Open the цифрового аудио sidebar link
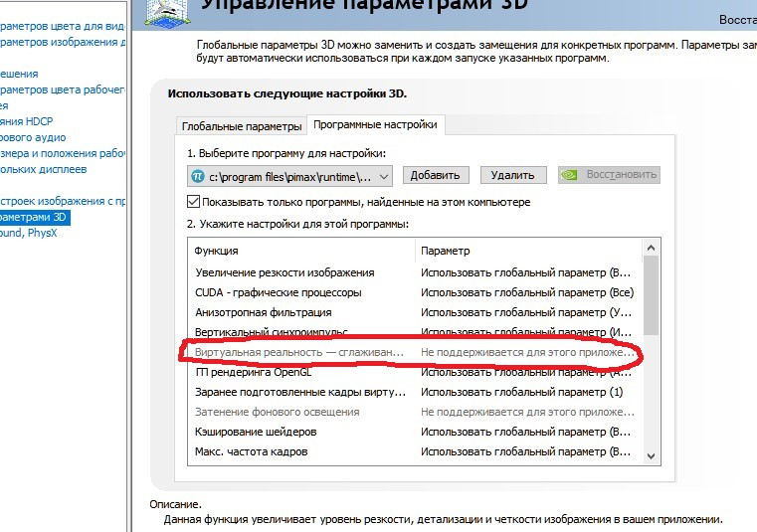 point(33,137)
